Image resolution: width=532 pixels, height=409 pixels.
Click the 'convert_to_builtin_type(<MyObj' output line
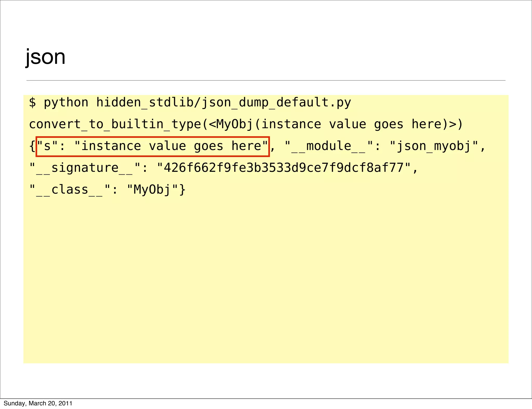(246, 124)
